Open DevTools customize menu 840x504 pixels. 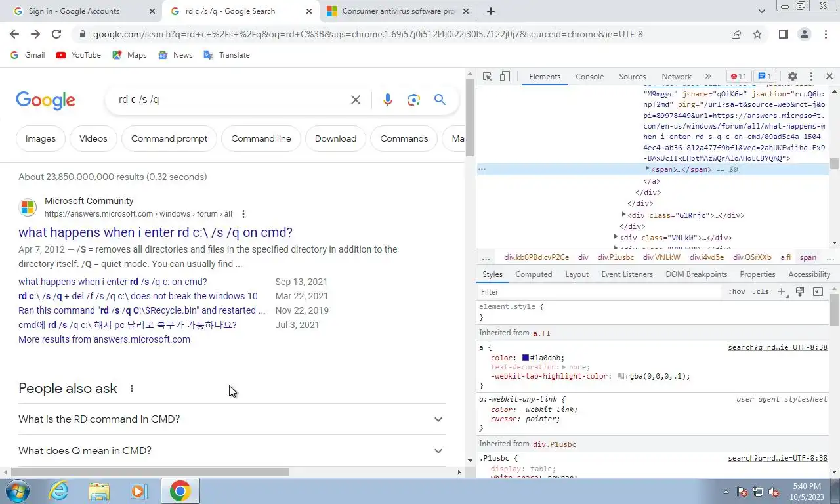tap(811, 77)
